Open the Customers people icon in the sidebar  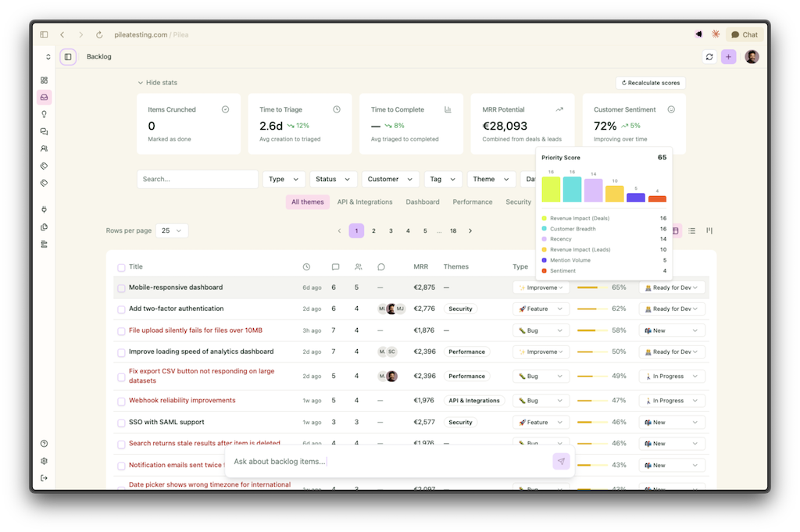[44, 148]
